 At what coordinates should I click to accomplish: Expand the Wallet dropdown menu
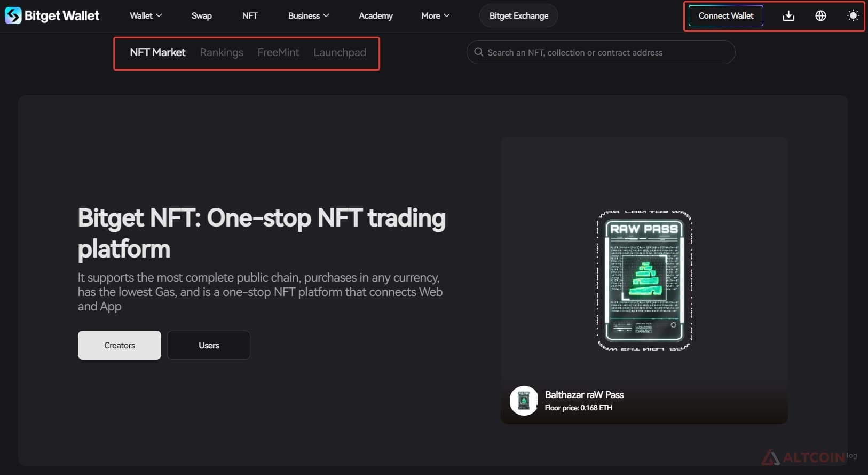point(146,16)
